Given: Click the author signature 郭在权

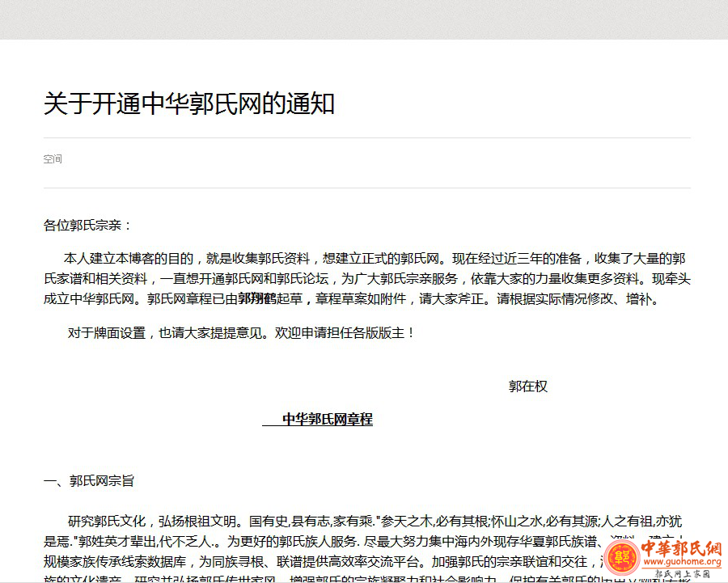Looking at the screenshot, I should click(x=527, y=387).
